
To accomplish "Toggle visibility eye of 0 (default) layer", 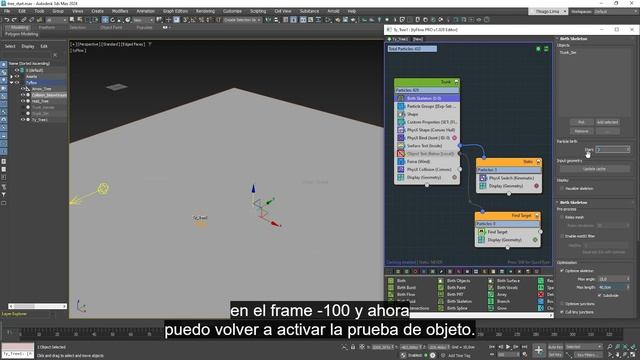I will pos(17,70).
